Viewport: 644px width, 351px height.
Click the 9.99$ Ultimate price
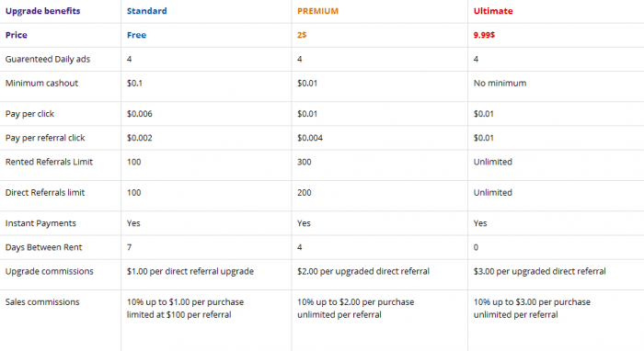coord(484,35)
